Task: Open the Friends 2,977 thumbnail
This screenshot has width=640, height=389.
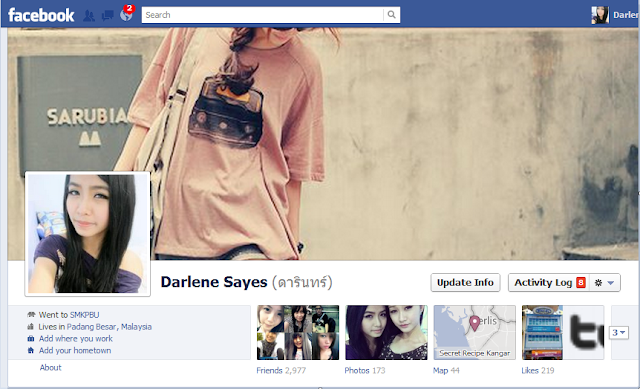Action: [x=298, y=332]
